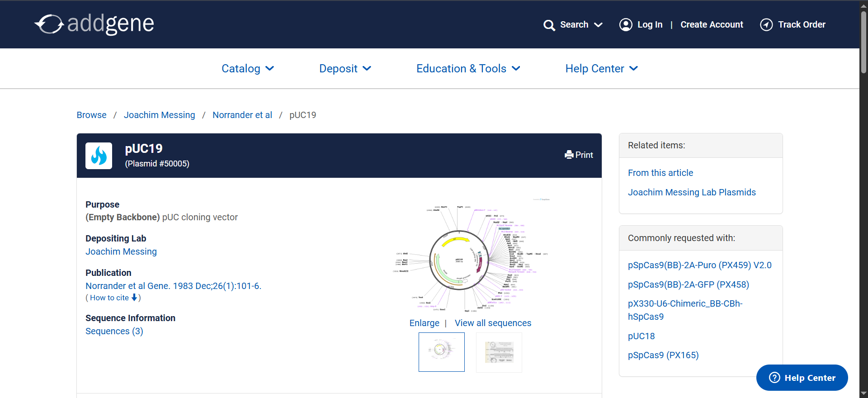Open the Catalog menu
The image size is (868, 398).
[248, 68]
